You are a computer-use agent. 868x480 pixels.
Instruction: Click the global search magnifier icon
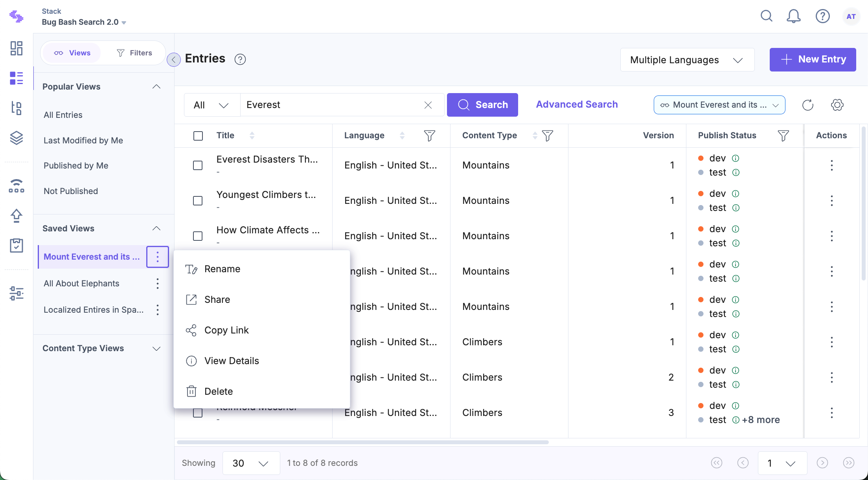(x=767, y=16)
